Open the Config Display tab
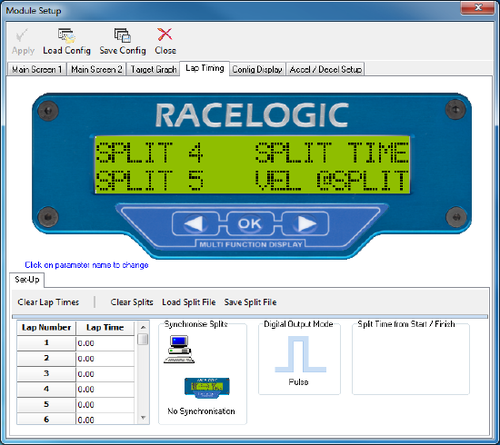 (257, 69)
